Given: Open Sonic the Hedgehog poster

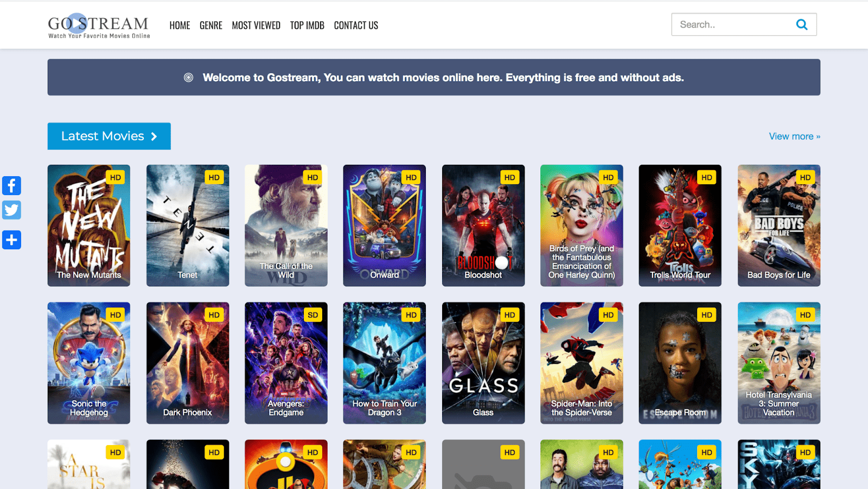Looking at the screenshot, I should (89, 363).
